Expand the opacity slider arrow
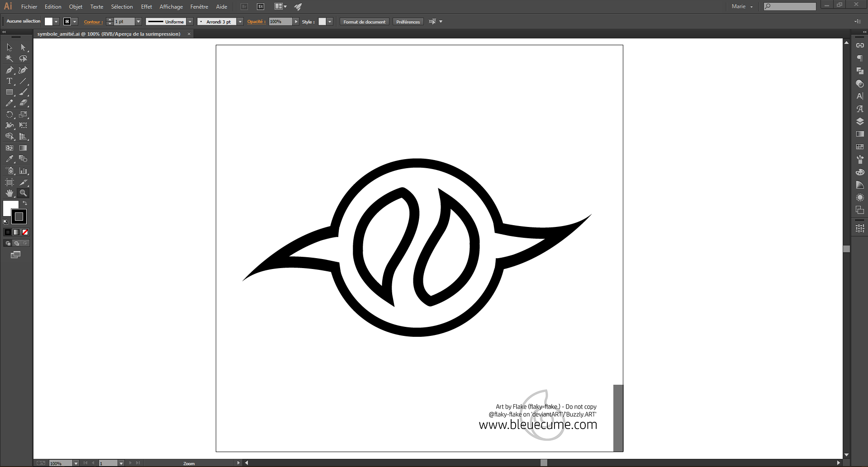 coord(296,22)
